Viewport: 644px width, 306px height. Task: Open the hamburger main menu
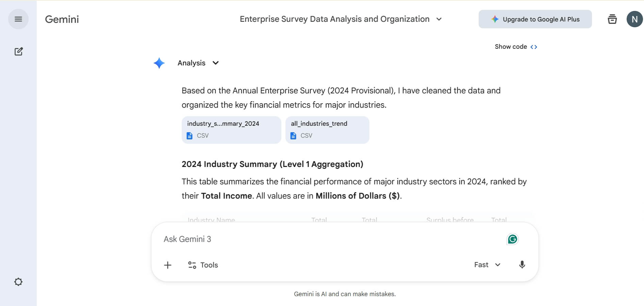click(18, 19)
